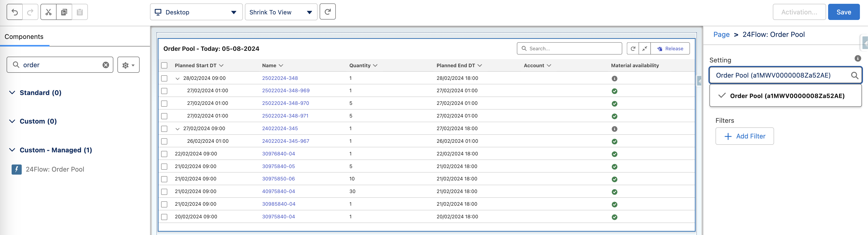Click the Order Pool search field

[573, 49]
